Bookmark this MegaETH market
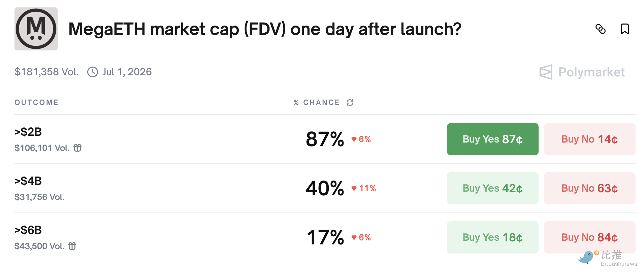The height and width of the screenshot is (273, 644). coord(624,29)
